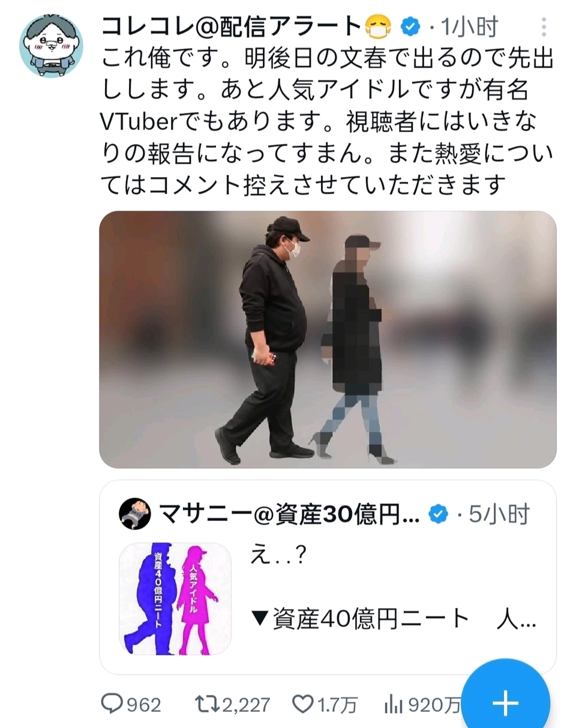
Task: Tap the verified badge beside マサニー
Action: pos(439,514)
